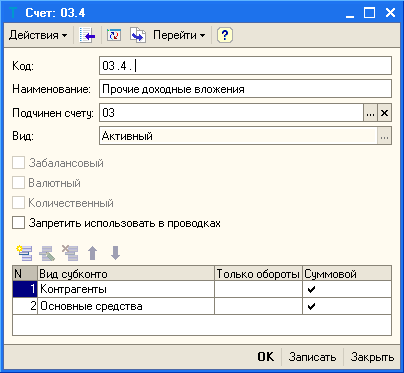Enable Запретить использовать в проводках checkbox
The height and width of the screenshot is (373, 404).
pyautogui.click(x=18, y=223)
